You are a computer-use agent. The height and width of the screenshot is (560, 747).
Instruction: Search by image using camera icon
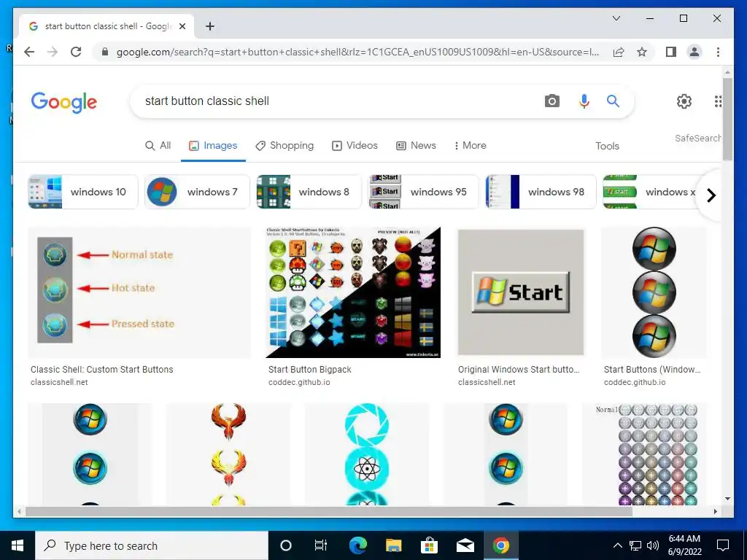551,101
